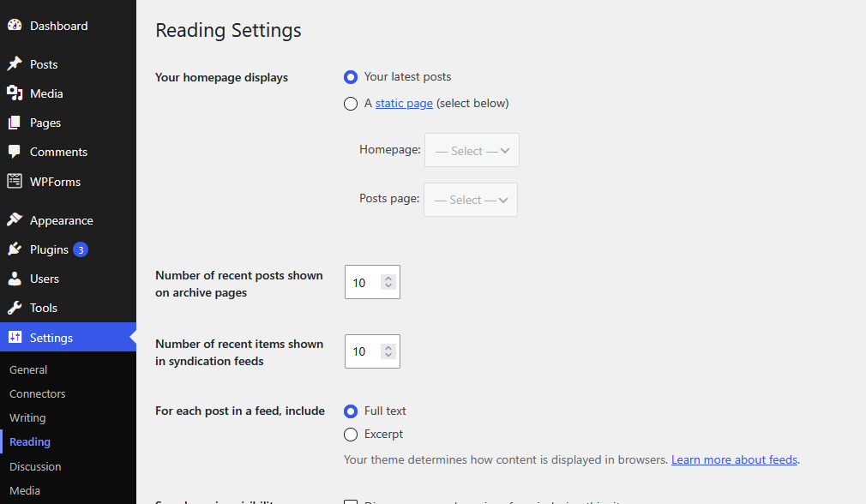Click the syndication feeds items number field
The image size is (866, 504).
pos(372,351)
